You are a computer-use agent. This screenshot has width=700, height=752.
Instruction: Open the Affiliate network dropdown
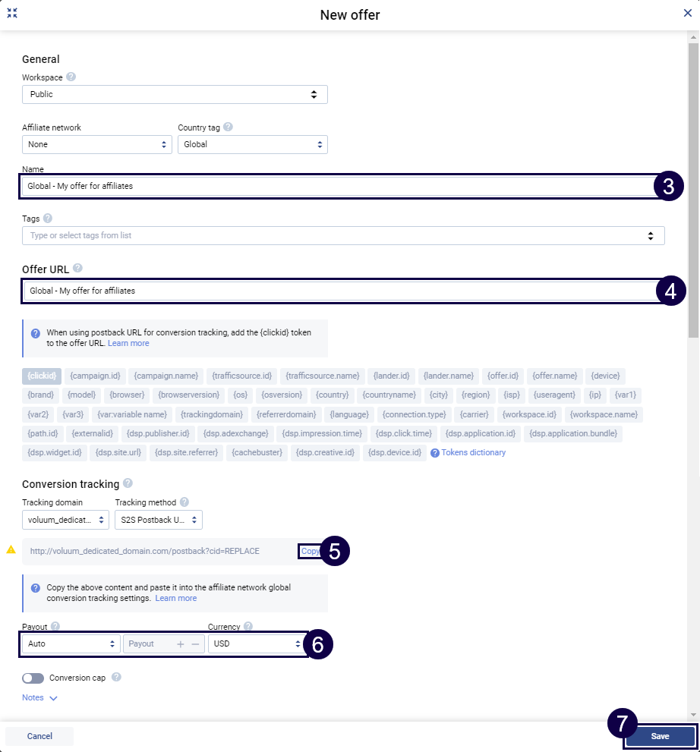(97, 144)
